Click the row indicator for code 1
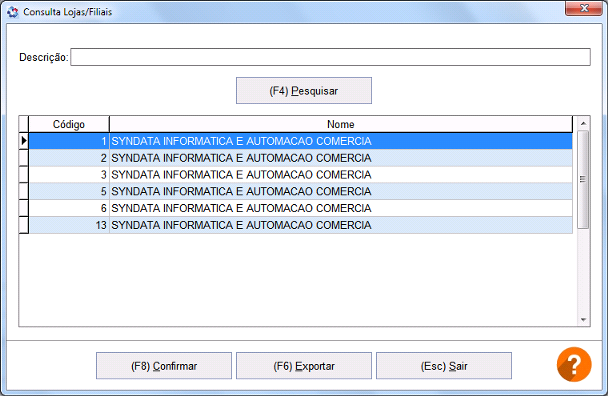This screenshot has height=396, width=608. tap(24, 141)
